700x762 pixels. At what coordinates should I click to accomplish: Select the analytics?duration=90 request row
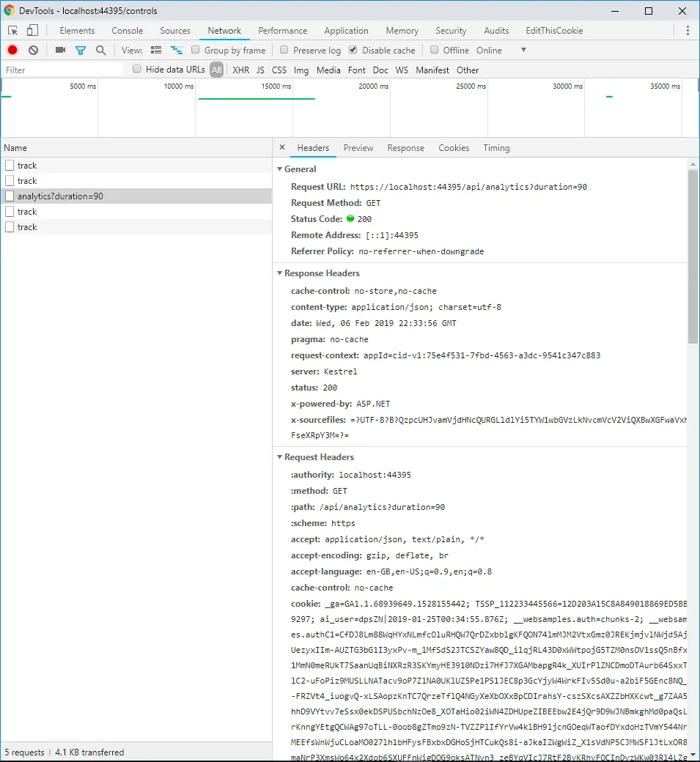(x=136, y=196)
